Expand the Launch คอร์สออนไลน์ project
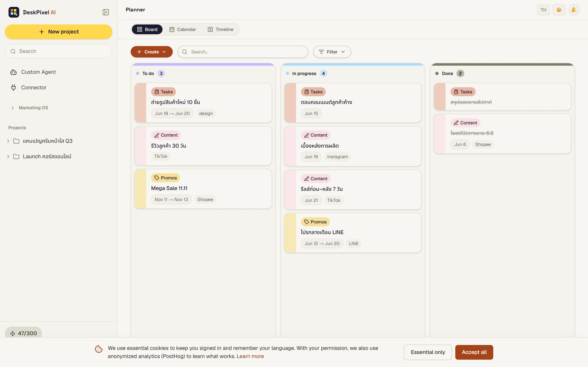The height and width of the screenshot is (367, 588). pyautogui.click(x=8, y=157)
